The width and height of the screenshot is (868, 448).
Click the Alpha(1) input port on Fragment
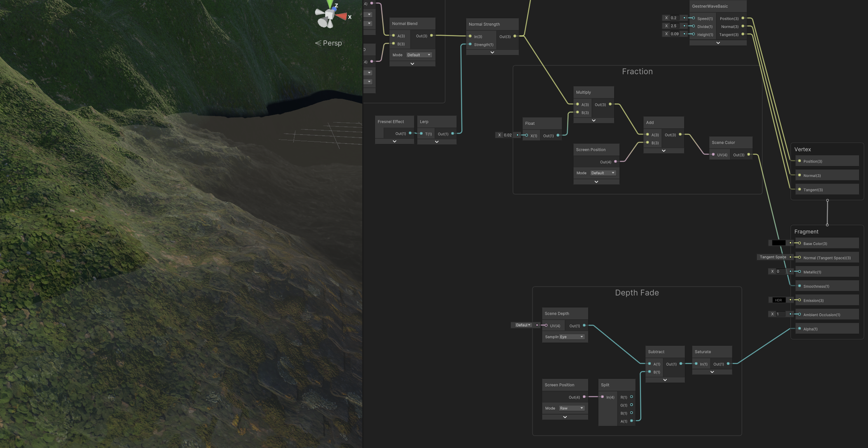799,329
